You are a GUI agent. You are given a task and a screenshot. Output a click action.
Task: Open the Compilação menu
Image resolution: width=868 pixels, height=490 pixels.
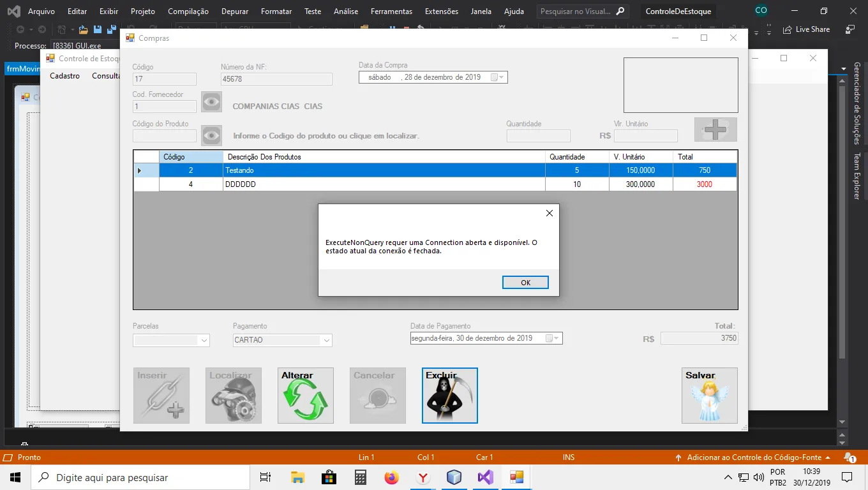pyautogui.click(x=188, y=11)
